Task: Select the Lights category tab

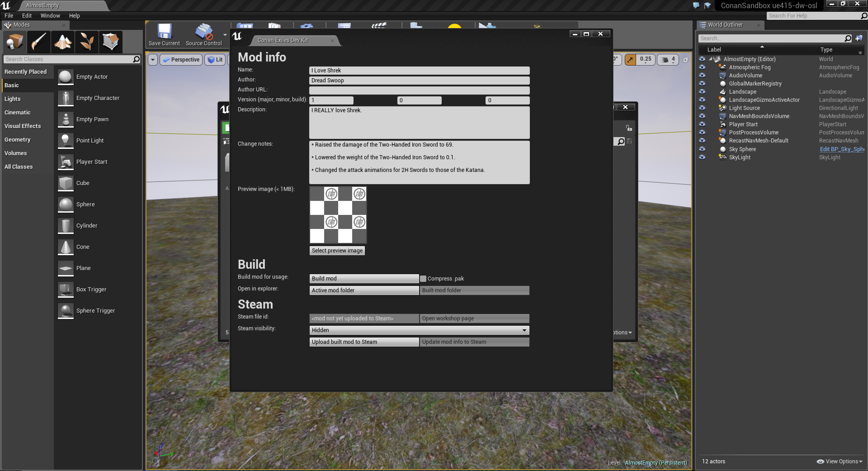Action: pyautogui.click(x=12, y=99)
